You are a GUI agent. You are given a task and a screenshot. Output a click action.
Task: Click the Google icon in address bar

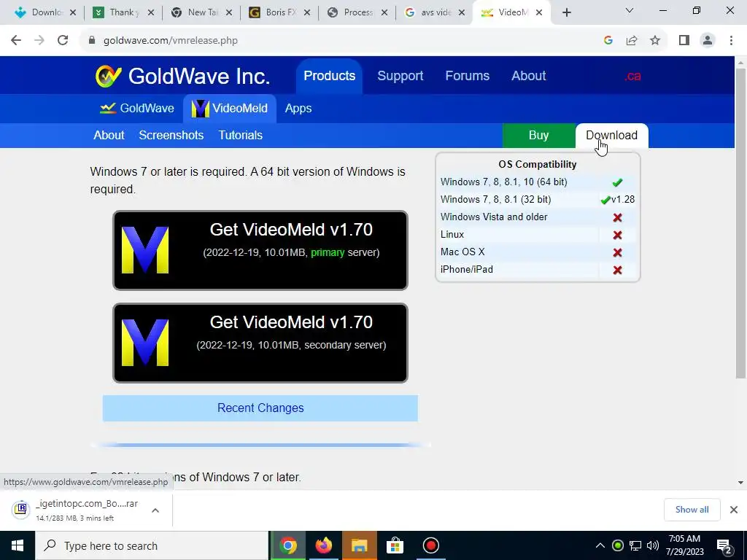608,41
